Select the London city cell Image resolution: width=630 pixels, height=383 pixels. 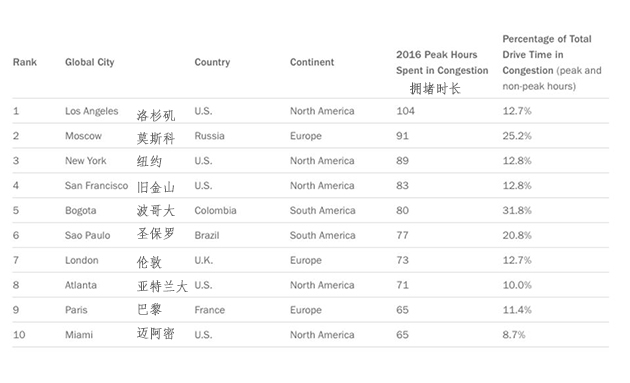(82, 260)
